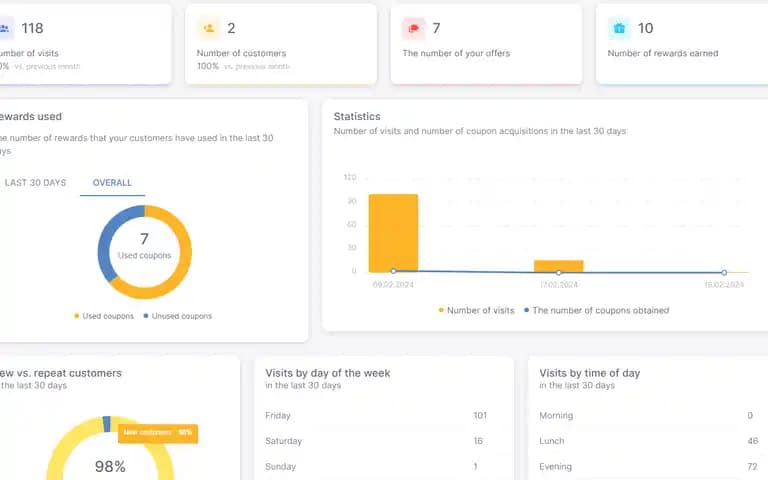Click the 100% vs. previous month text

(x=243, y=66)
